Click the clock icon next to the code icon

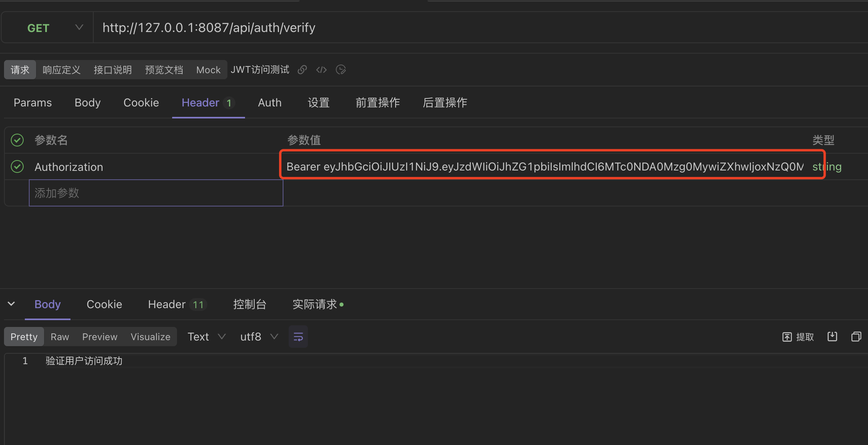(341, 70)
